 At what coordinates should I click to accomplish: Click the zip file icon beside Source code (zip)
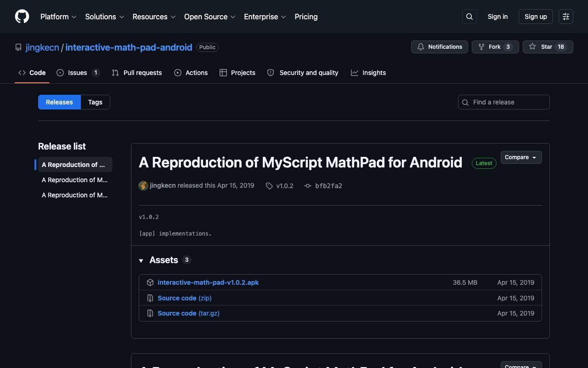(150, 298)
